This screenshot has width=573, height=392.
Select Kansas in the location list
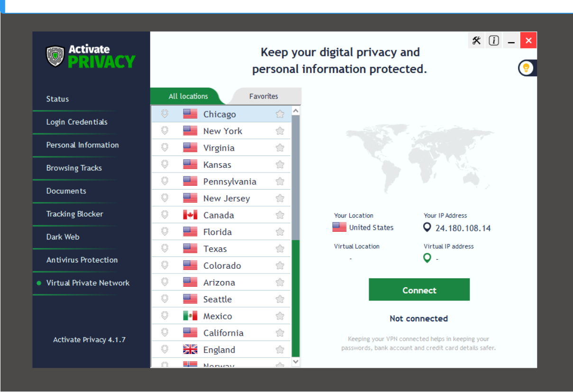(x=221, y=164)
